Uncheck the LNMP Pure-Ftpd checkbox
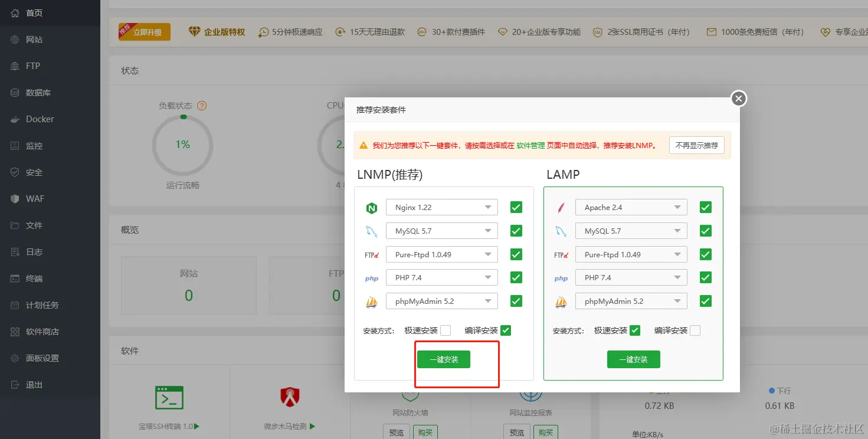868x439 pixels. pos(516,254)
